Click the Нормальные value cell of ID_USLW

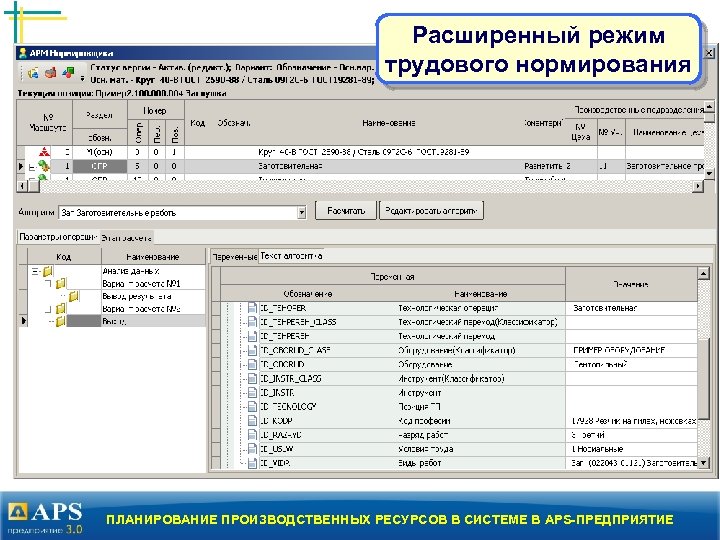click(631, 449)
